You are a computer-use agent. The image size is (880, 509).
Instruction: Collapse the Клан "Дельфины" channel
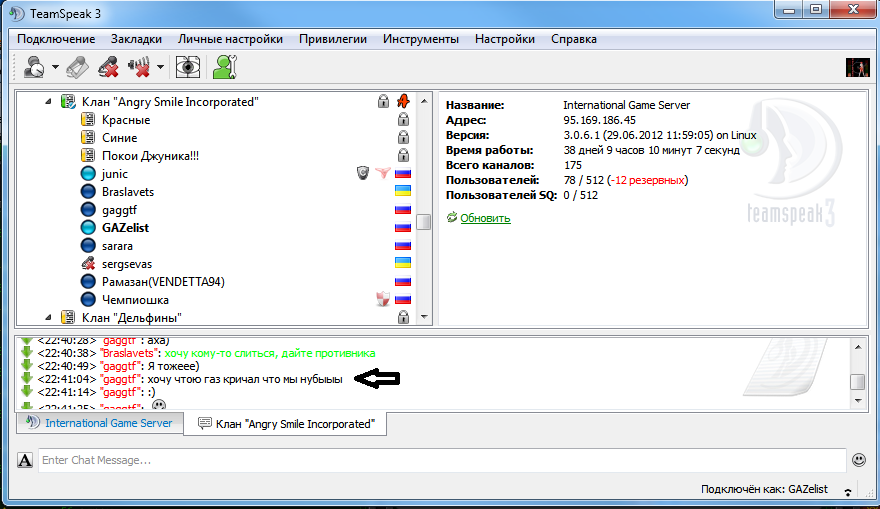pyautogui.click(x=48, y=318)
